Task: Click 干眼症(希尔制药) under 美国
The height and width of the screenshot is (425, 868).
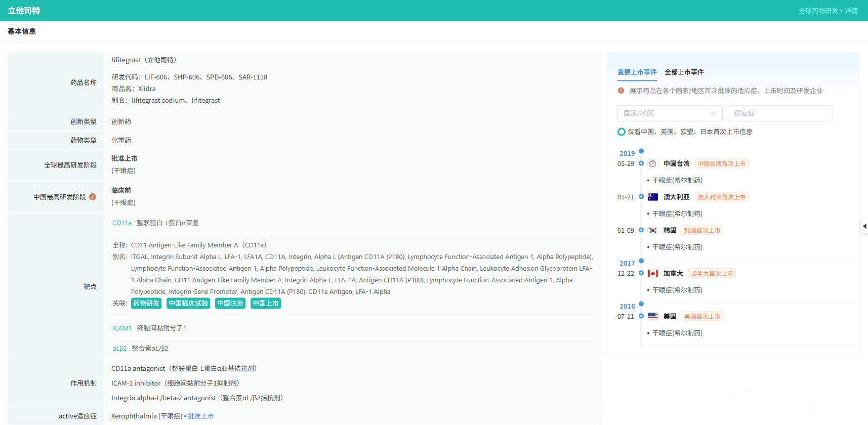Action: click(677, 333)
